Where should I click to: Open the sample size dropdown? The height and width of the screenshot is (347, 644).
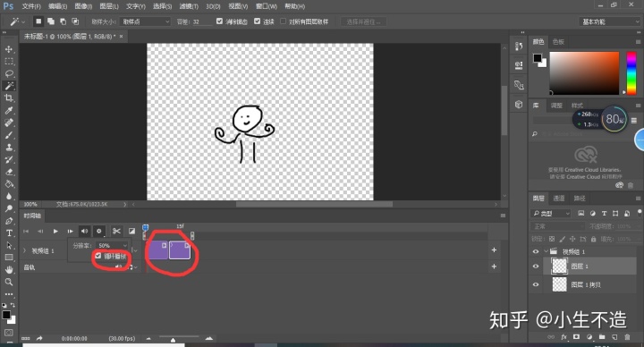tap(146, 21)
